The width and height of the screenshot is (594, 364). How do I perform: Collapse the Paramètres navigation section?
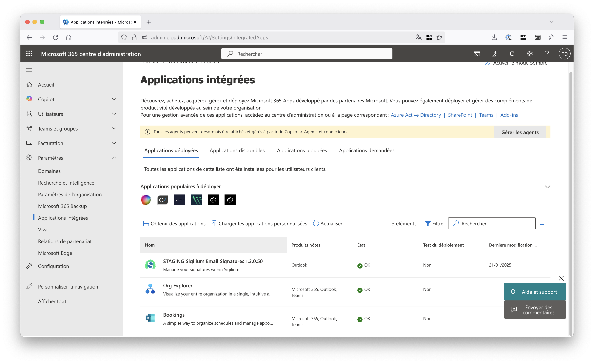114,158
